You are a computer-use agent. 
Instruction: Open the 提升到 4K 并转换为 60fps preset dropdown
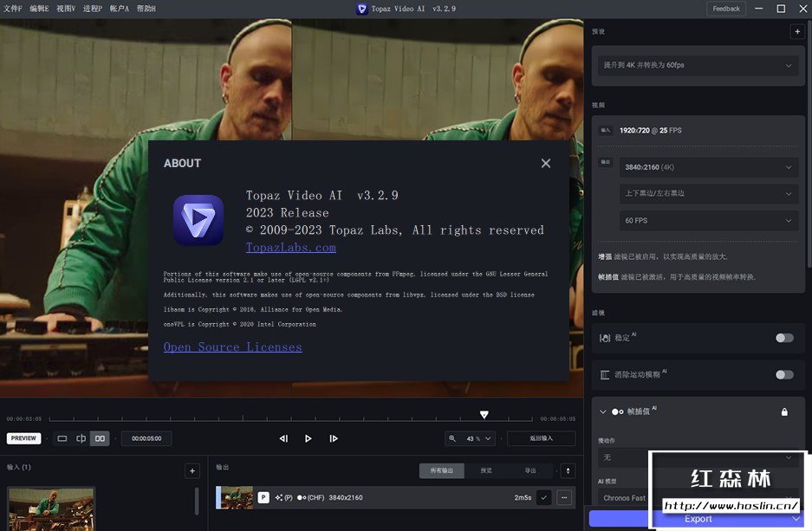tap(698, 65)
